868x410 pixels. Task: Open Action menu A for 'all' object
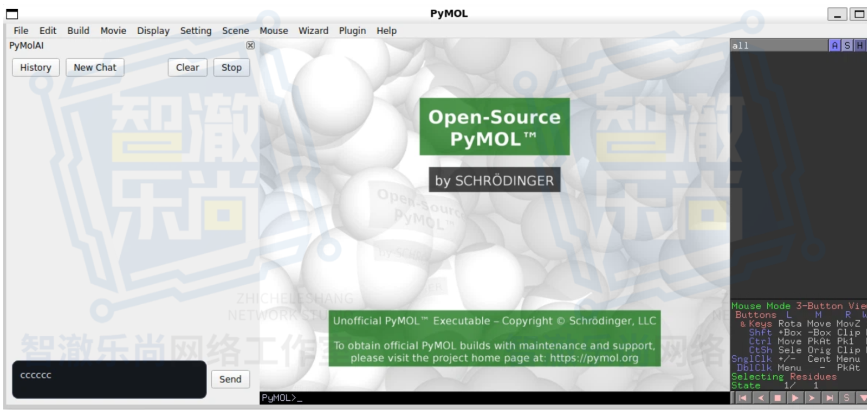834,46
